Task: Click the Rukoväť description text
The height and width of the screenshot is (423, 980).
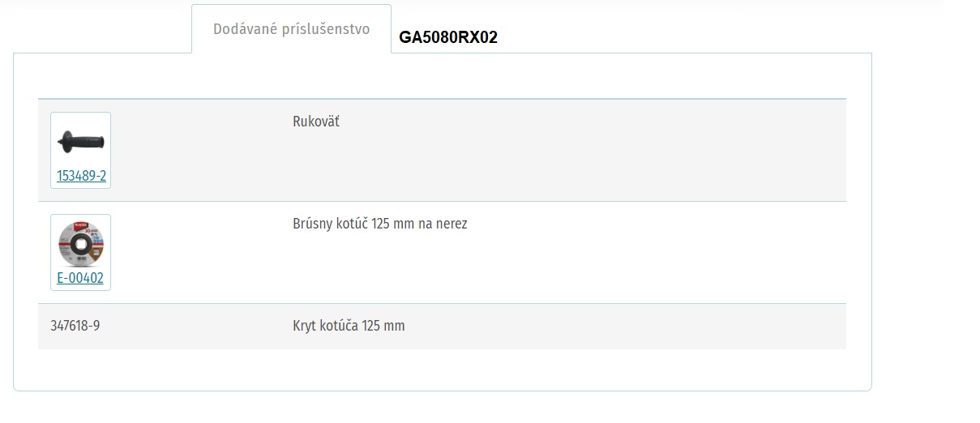Action: [316, 122]
